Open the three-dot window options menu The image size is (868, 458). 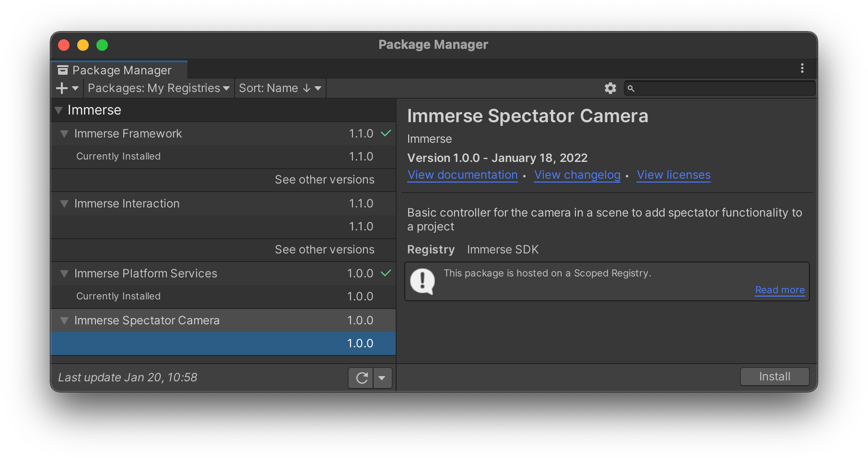point(802,69)
